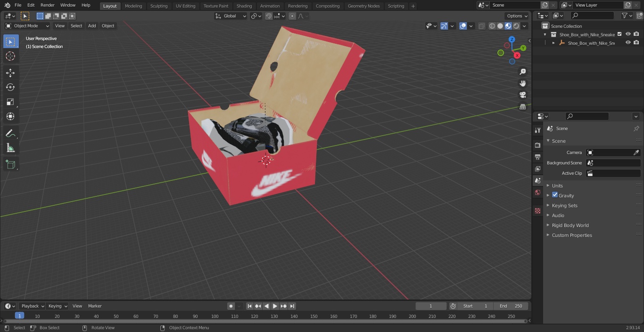Screen dimensions: 644x332
Task: Toggle snapping magnet button
Action: (x=269, y=16)
